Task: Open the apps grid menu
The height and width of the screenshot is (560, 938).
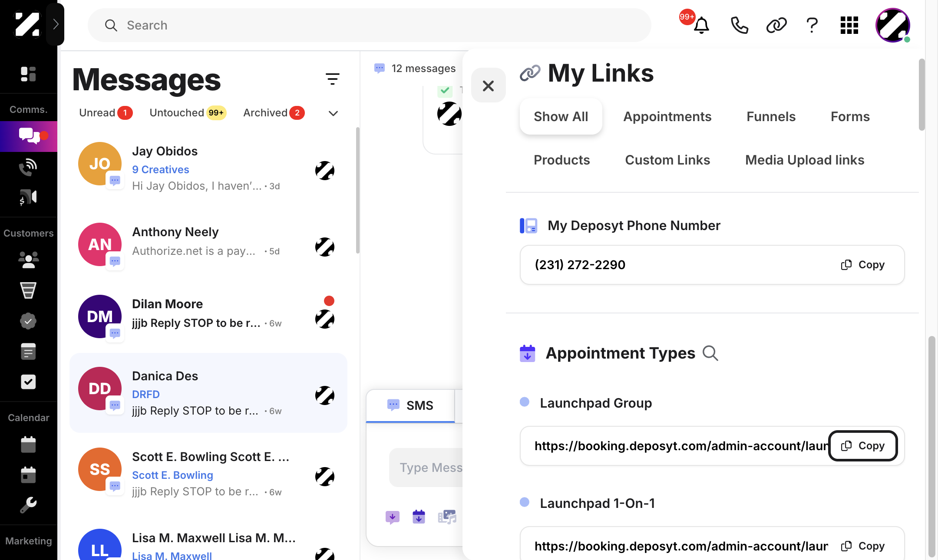Action: tap(849, 25)
